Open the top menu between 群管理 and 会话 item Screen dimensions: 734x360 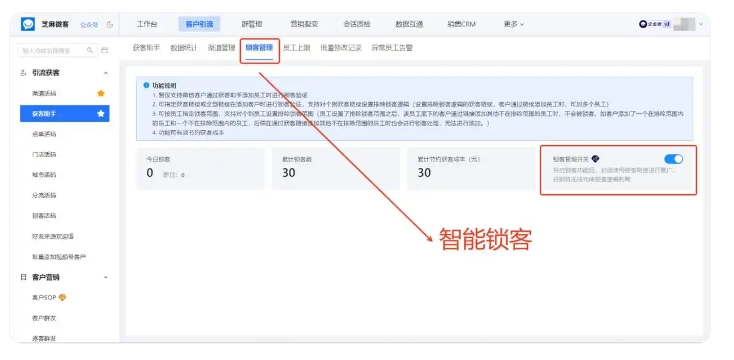click(304, 24)
